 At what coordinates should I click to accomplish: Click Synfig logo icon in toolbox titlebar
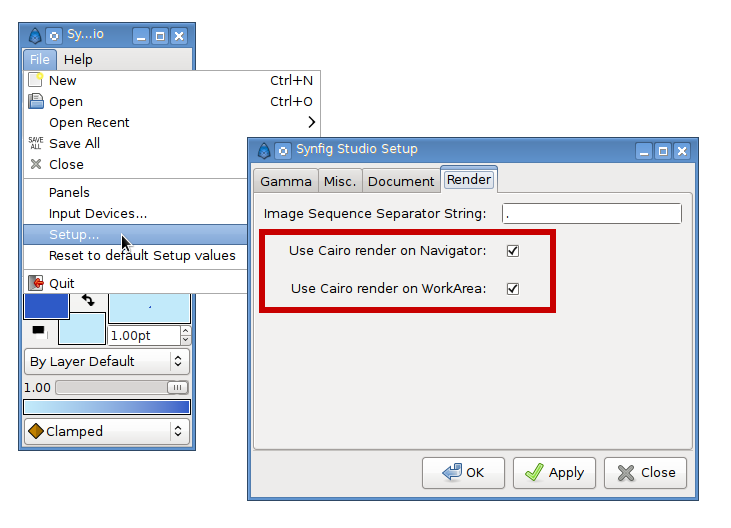tap(35, 36)
